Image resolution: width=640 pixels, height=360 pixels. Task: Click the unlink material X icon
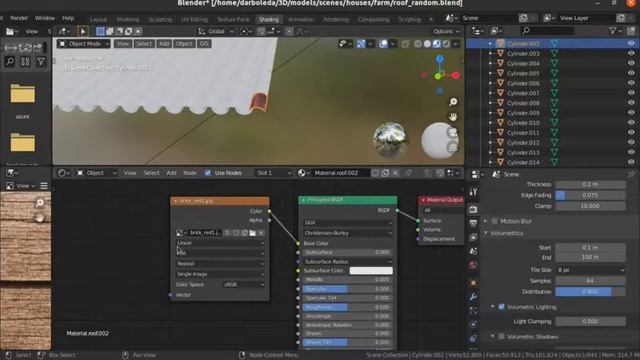tap(396, 173)
